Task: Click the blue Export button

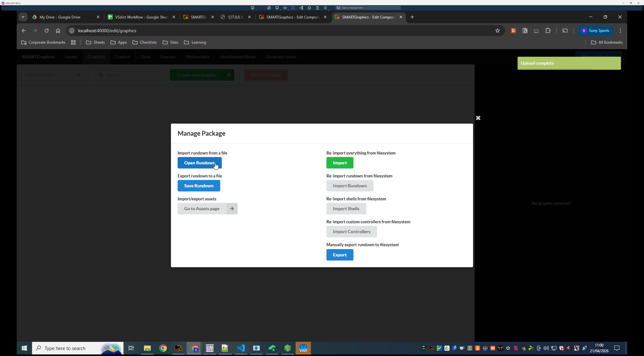Action: coord(340,255)
